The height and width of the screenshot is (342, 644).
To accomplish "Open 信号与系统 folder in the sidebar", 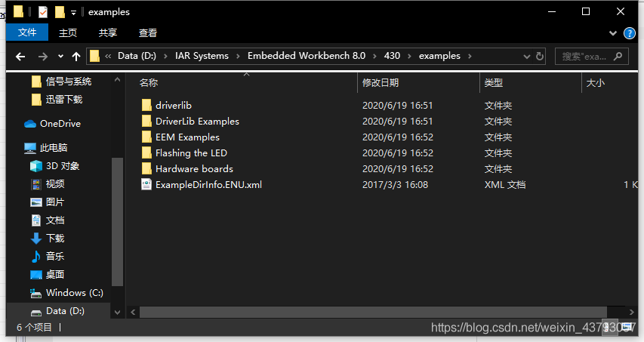I will (x=61, y=82).
